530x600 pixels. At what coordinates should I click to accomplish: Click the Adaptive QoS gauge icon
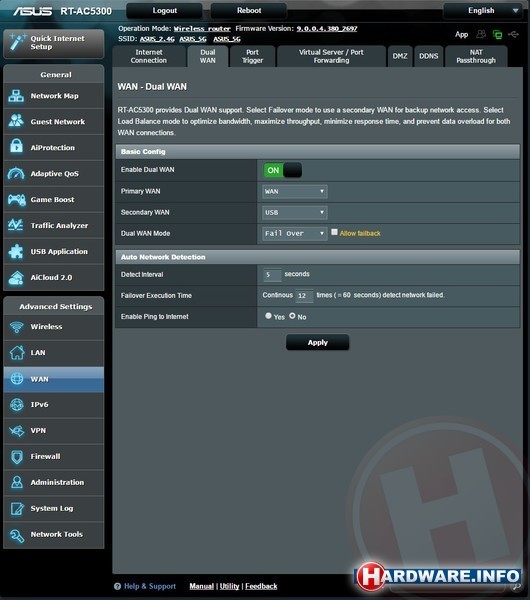point(16,173)
